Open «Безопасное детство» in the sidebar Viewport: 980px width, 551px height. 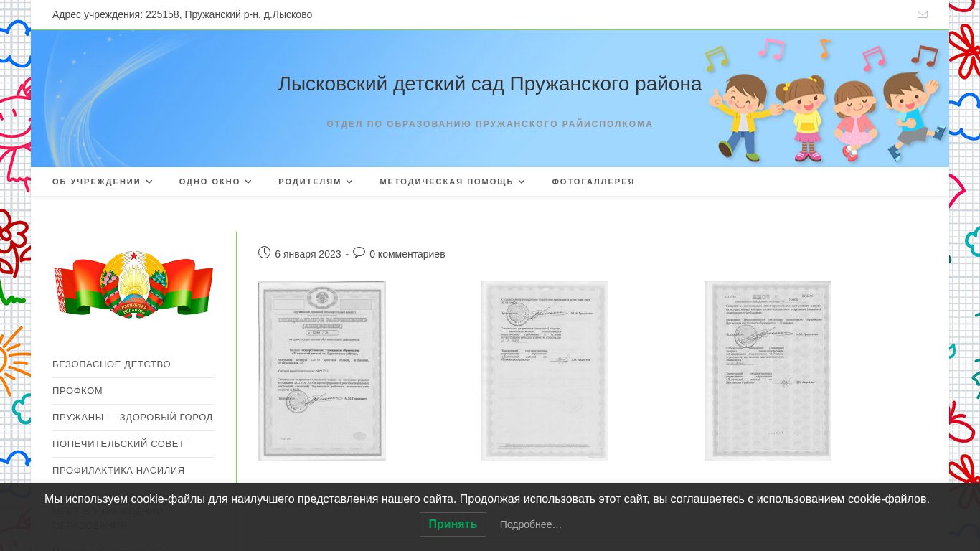point(111,364)
